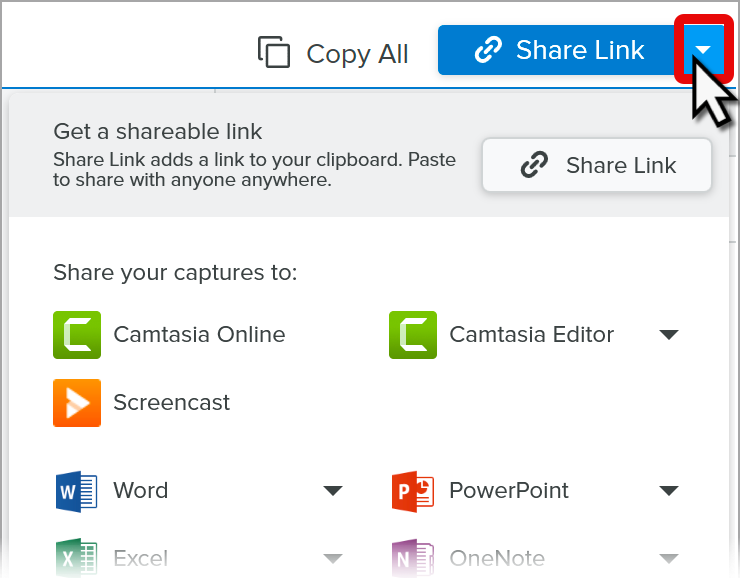Viewport: 740px width, 578px height.
Task: Expand the Excel options arrow
Action: coord(333,559)
